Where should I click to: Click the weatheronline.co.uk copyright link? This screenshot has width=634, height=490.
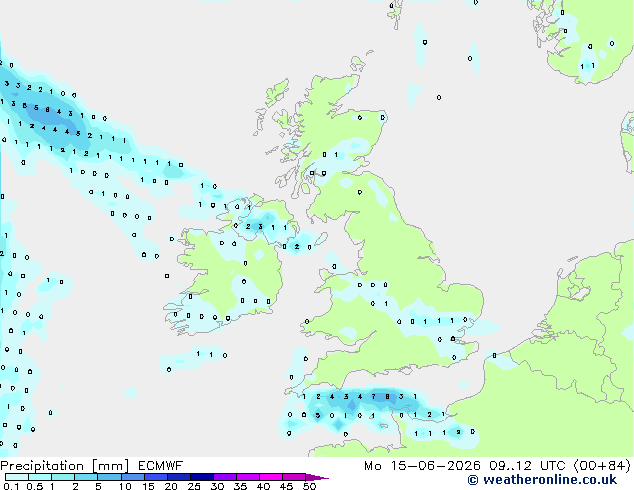click(x=542, y=480)
